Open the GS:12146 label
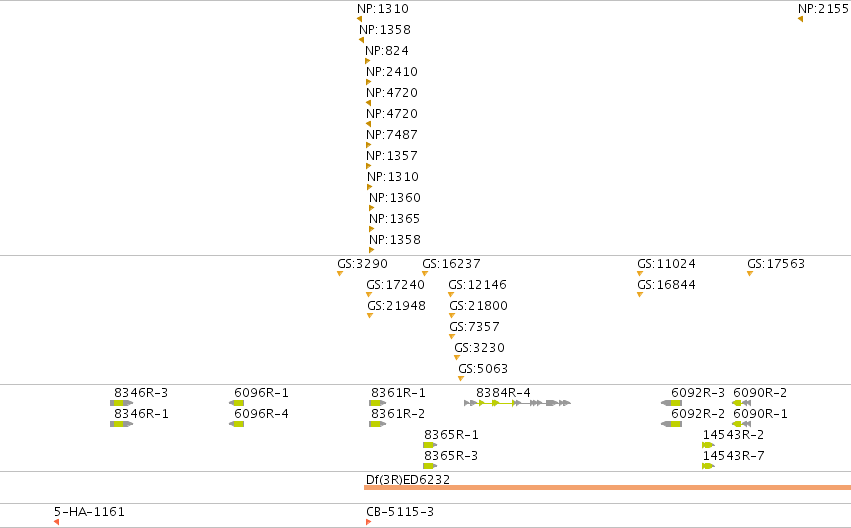851x528 pixels. (x=477, y=284)
